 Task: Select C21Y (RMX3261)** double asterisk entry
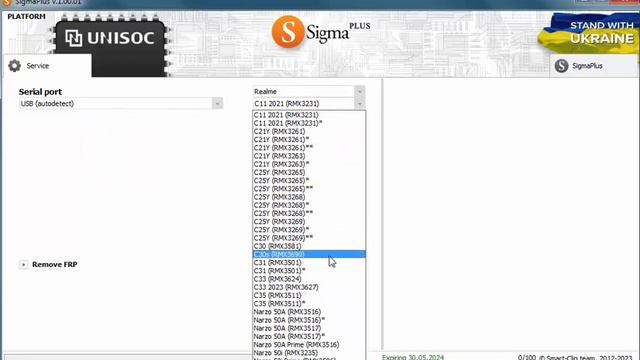tap(309, 148)
